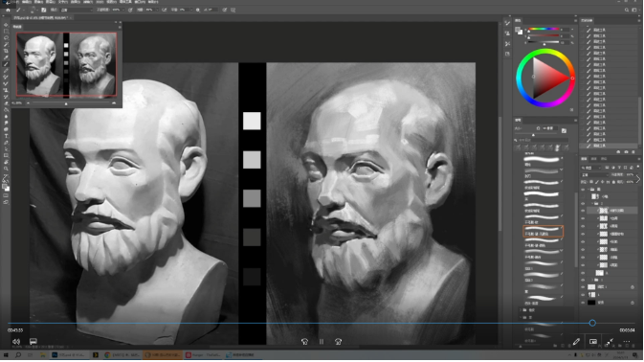This screenshot has height=362, width=644.
Task: Click the video player pencil annotate icon
Action: pyautogui.click(x=576, y=342)
